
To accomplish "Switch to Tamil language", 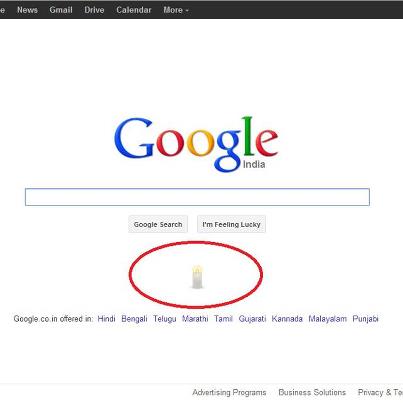I will pos(223,319).
